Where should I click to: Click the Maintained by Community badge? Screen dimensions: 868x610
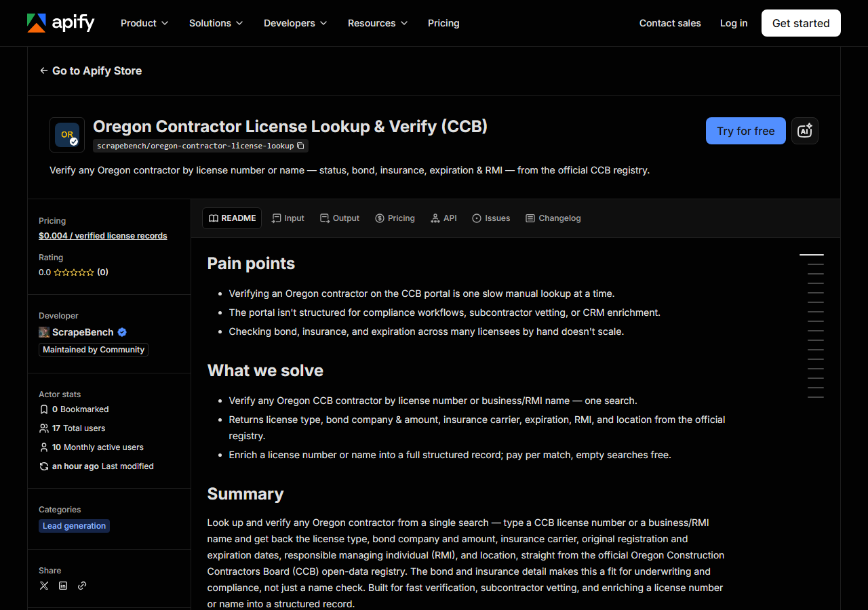(x=94, y=350)
